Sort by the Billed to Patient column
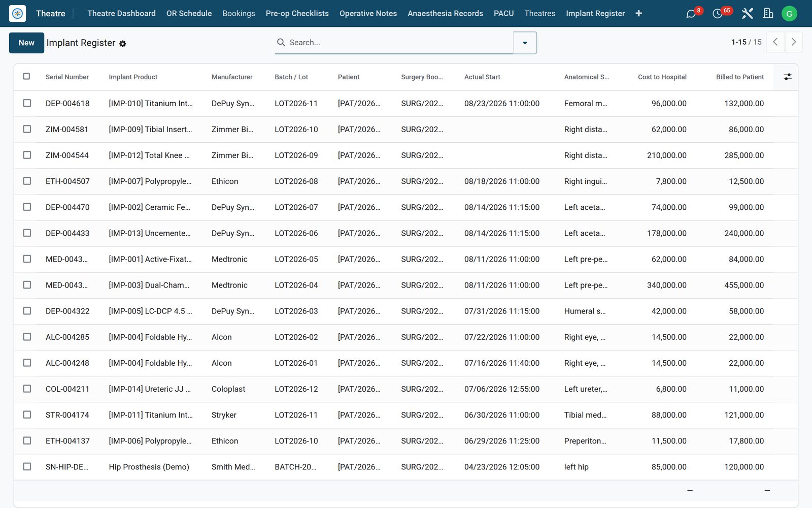This screenshot has height=508, width=812. pyautogui.click(x=739, y=77)
